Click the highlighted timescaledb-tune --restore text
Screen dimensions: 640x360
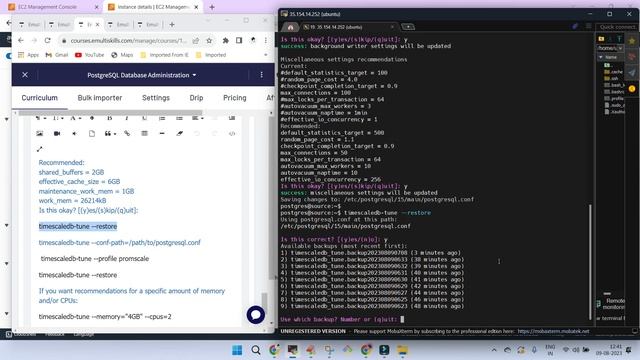[78, 226]
